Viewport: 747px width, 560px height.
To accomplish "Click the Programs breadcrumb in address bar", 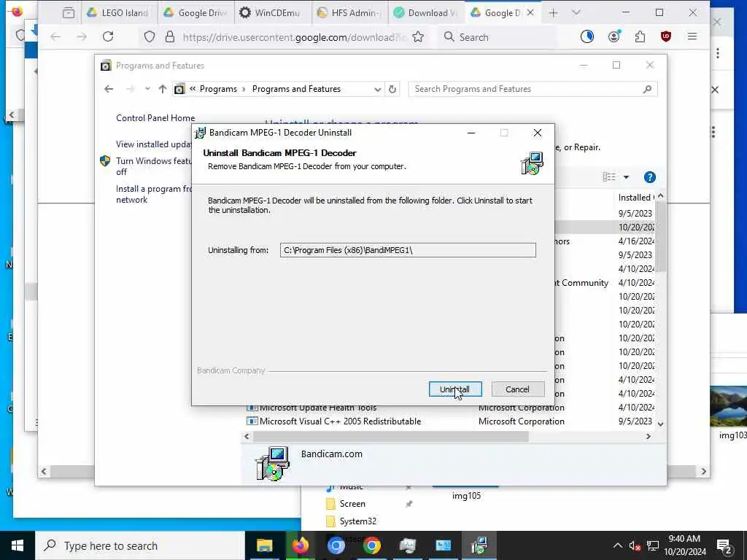I will pyautogui.click(x=218, y=89).
